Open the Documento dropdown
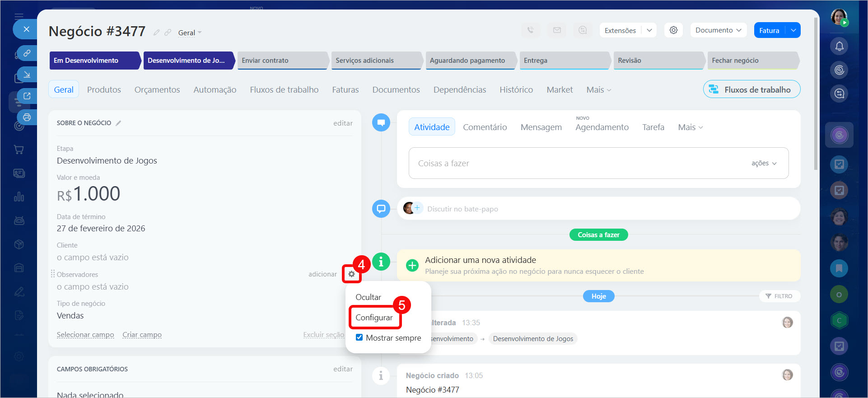The image size is (868, 398). pos(718,30)
